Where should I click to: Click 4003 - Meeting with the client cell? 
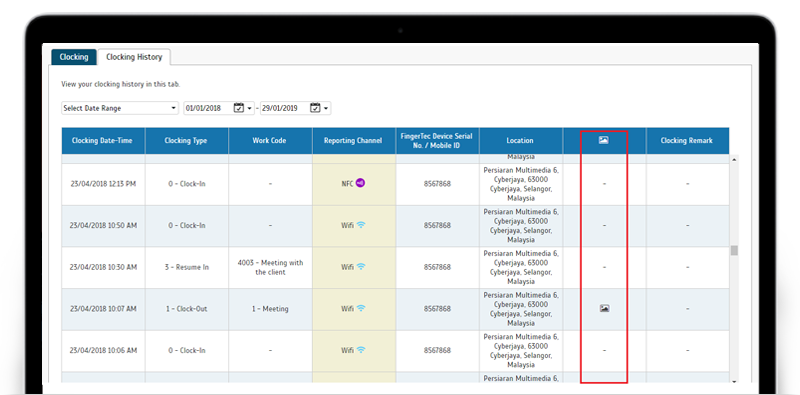pyautogui.click(x=270, y=267)
